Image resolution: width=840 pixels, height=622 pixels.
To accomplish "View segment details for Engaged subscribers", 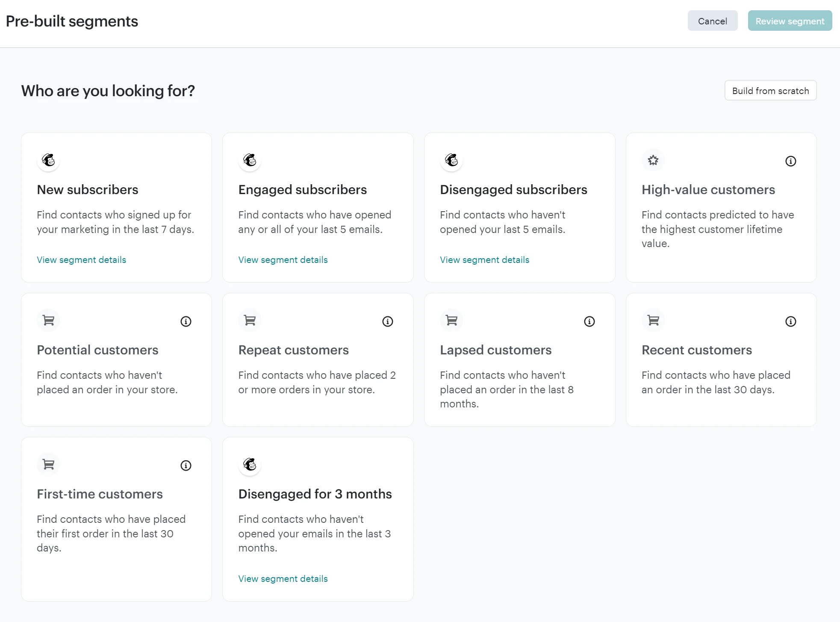I will (x=283, y=260).
